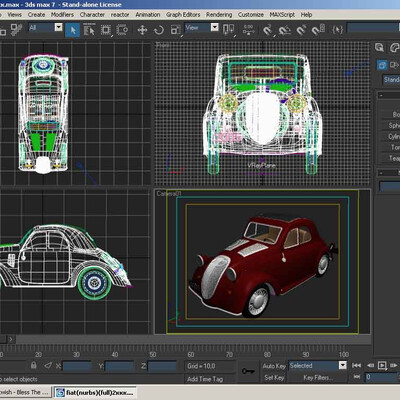The height and width of the screenshot is (400, 400).
Task: Click the Cylinder primitive button
Action: (x=390, y=136)
